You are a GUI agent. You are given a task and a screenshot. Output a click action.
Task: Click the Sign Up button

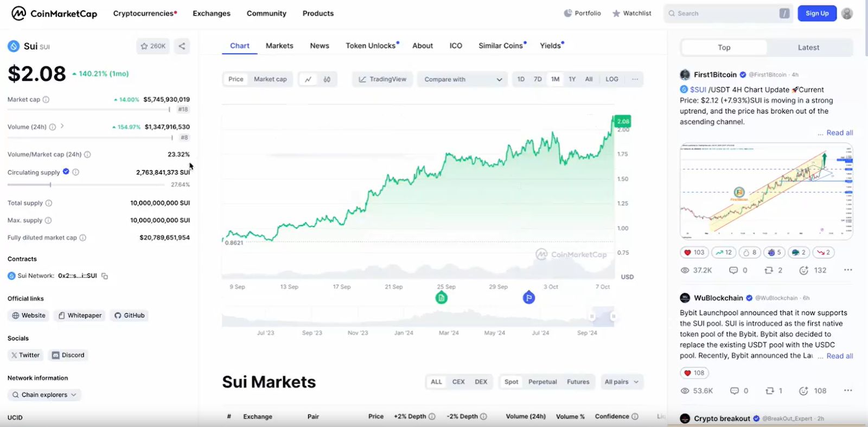pyautogui.click(x=816, y=14)
